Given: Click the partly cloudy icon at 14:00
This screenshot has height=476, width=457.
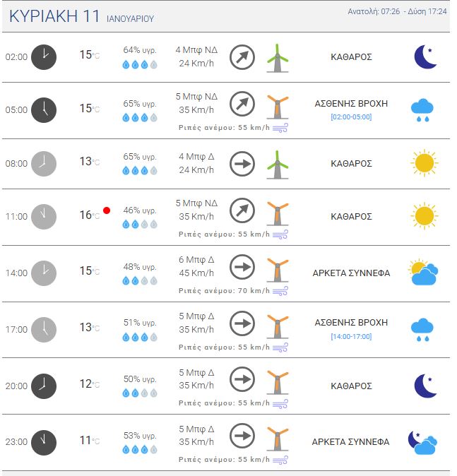Looking at the screenshot, I should [x=423, y=273].
